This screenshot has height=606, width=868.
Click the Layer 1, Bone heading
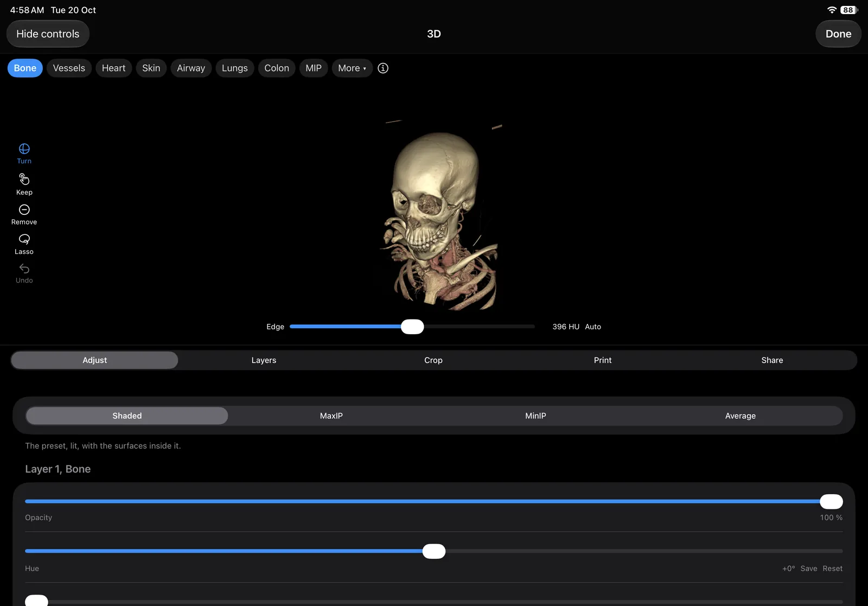coord(58,469)
